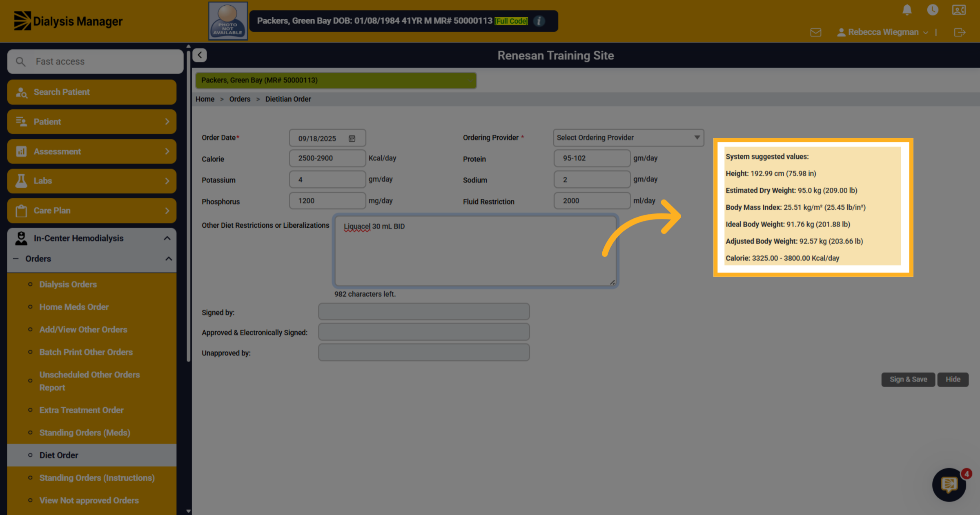Open View Not approved Orders
This screenshot has height=515, width=980.
[89, 500]
